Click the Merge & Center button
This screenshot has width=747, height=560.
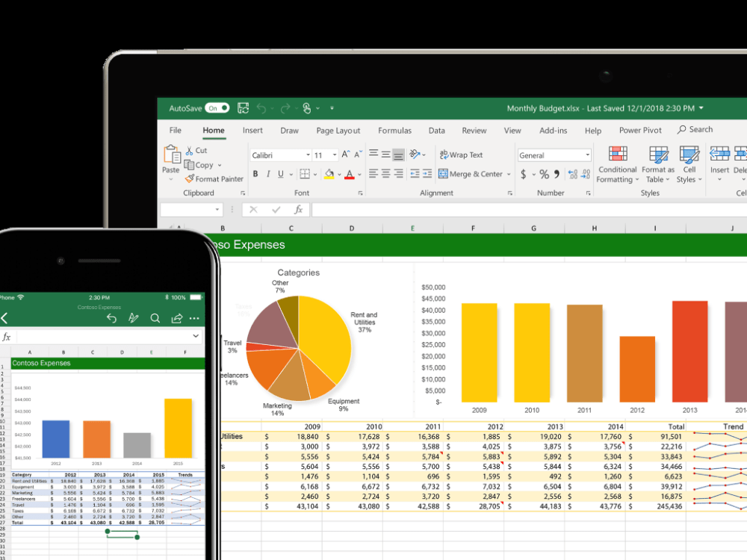pos(470,174)
